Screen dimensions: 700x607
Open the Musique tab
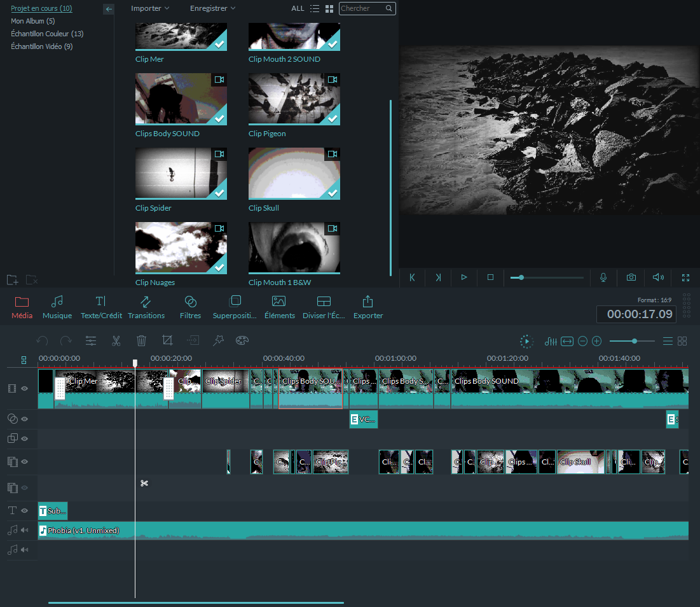pyautogui.click(x=57, y=307)
